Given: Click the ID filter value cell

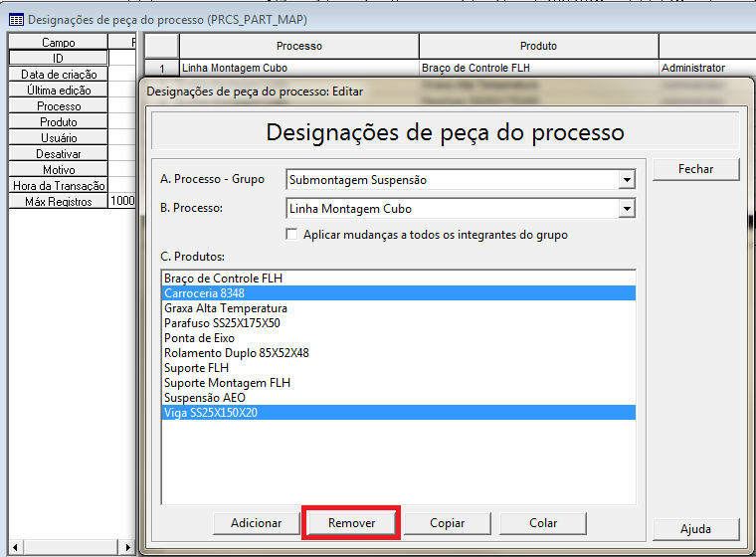Looking at the screenshot, I should [x=122, y=59].
